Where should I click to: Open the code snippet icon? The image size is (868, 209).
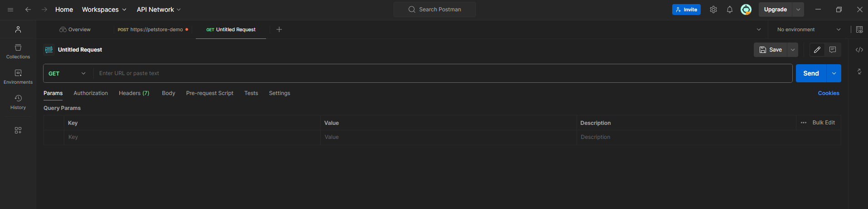[859, 50]
